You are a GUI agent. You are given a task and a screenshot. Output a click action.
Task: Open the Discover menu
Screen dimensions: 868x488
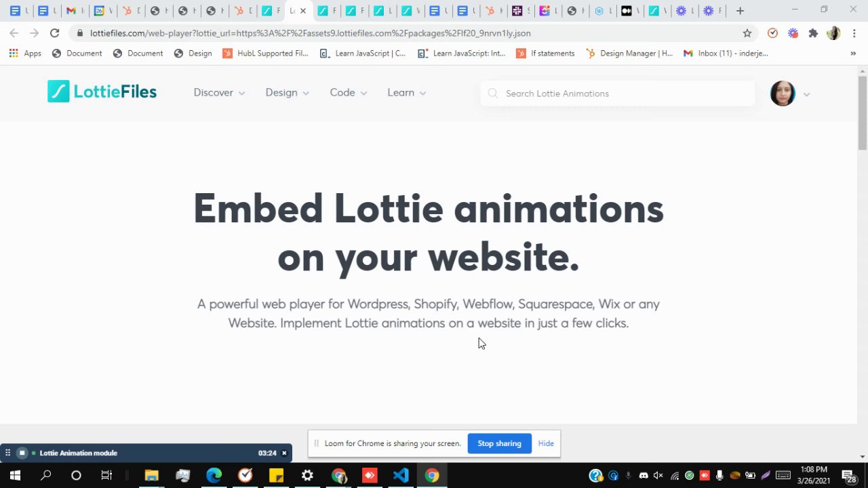(x=219, y=93)
